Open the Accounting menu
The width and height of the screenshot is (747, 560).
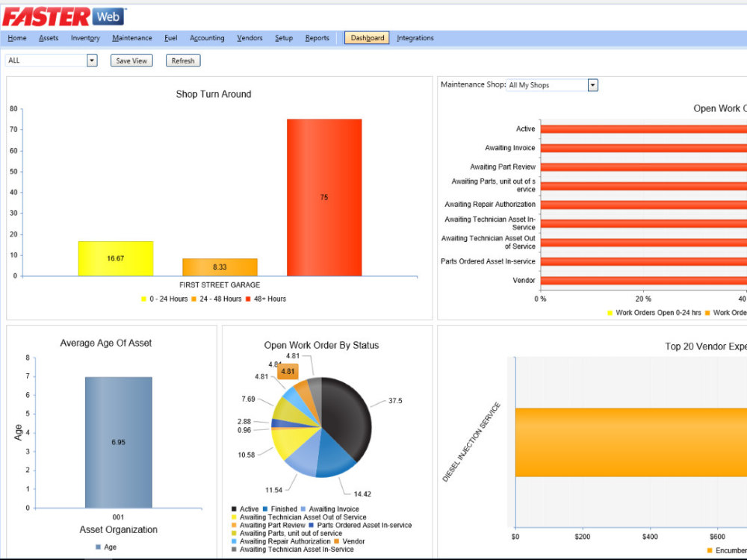tap(207, 37)
